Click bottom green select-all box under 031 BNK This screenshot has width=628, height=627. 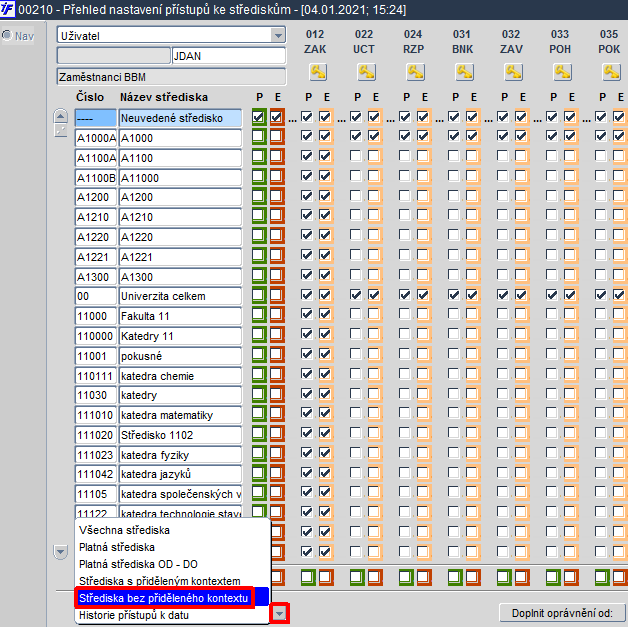coord(455,577)
